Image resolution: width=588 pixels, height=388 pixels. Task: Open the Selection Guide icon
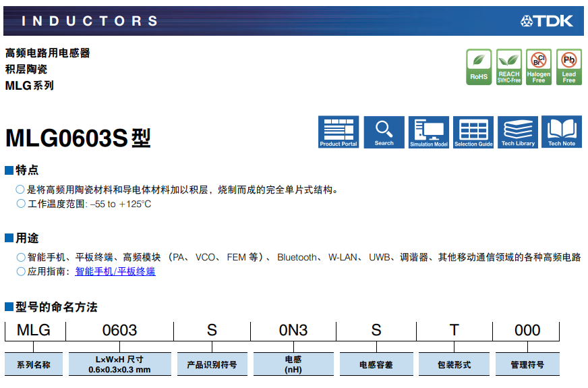coord(473,132)
